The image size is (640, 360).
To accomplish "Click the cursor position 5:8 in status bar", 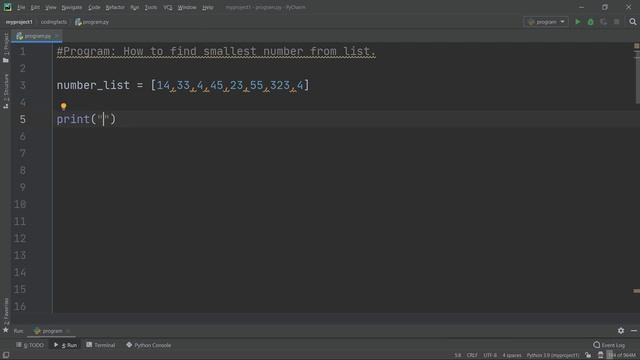I will click(458, 356).
